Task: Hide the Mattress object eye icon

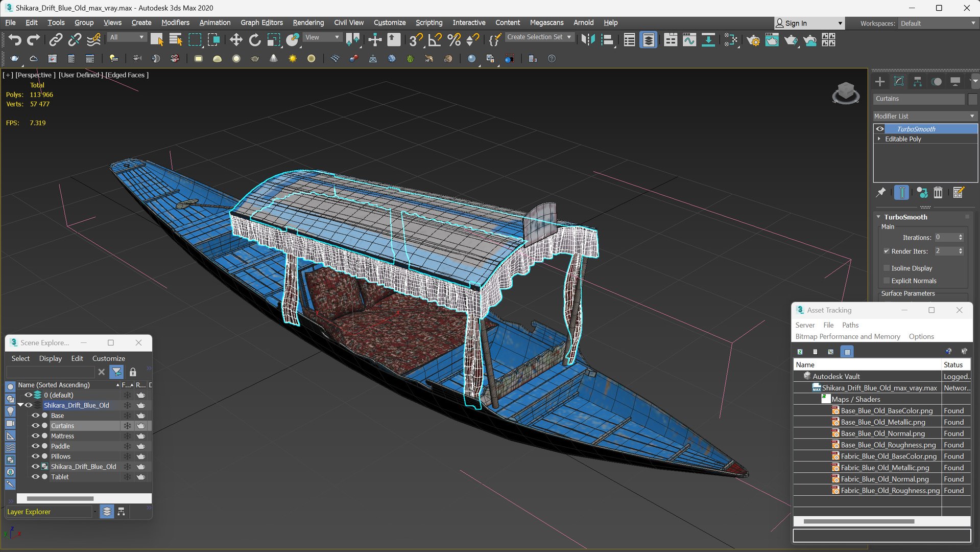Action: tap(35, 436)
